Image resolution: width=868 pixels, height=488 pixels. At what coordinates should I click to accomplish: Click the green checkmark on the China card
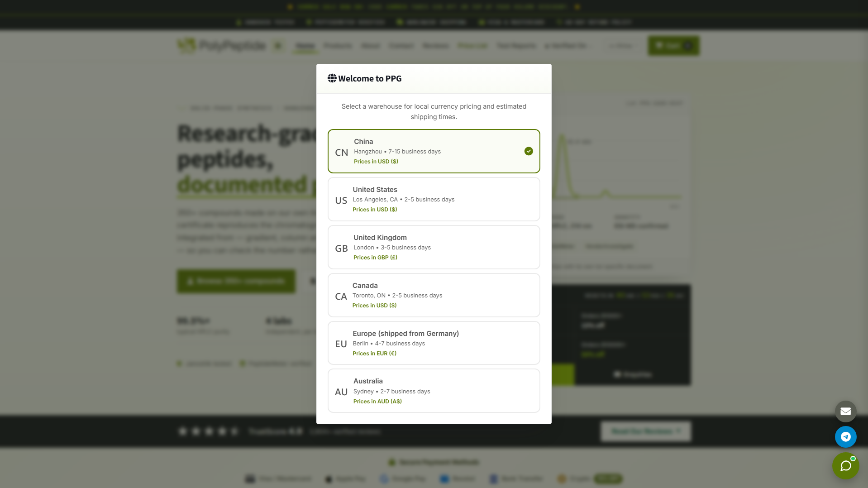(x=529, y=151)
